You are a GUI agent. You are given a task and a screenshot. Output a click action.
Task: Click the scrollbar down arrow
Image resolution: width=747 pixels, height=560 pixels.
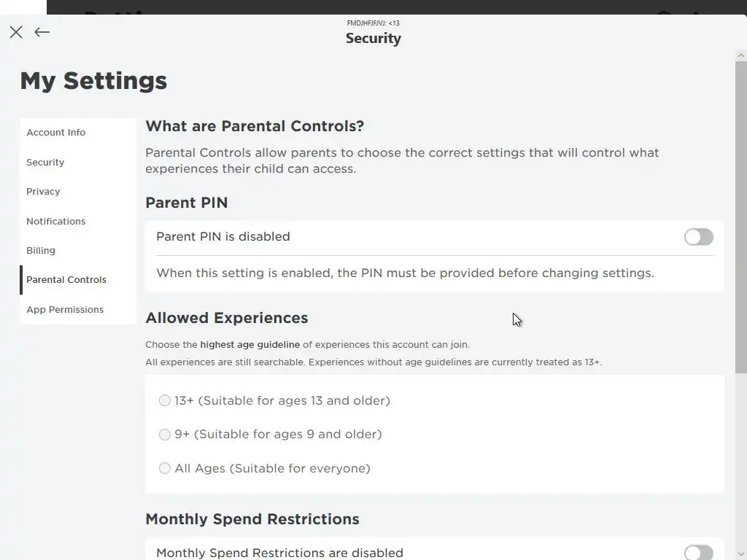(x=741, y=554)
